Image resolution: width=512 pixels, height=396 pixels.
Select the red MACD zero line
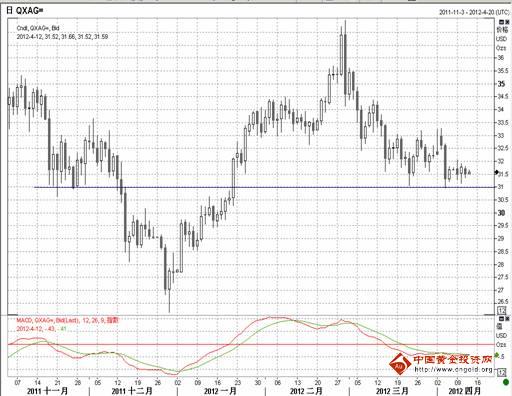[251, 344]
